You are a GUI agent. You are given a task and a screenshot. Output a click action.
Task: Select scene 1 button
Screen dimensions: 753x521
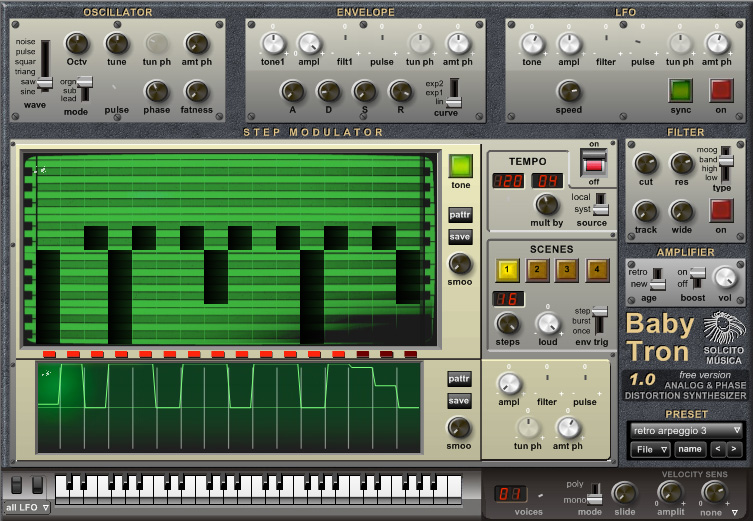507,270
